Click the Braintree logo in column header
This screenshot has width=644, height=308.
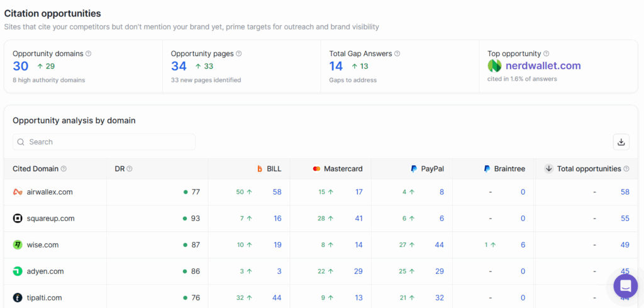[x=487, y=169]
